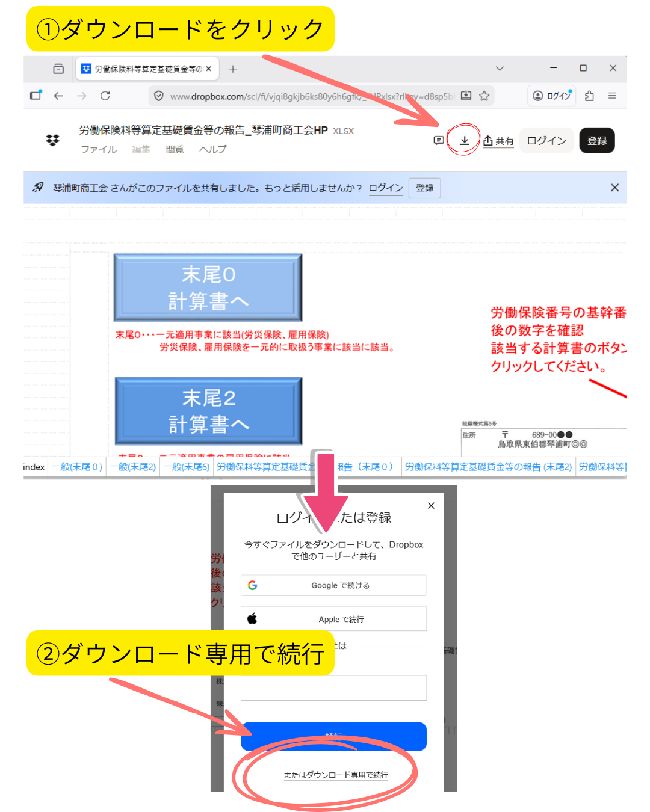This screenshot has width=650, height=812.
Task: Open the ファイル menu
Action: click(99, 149)
